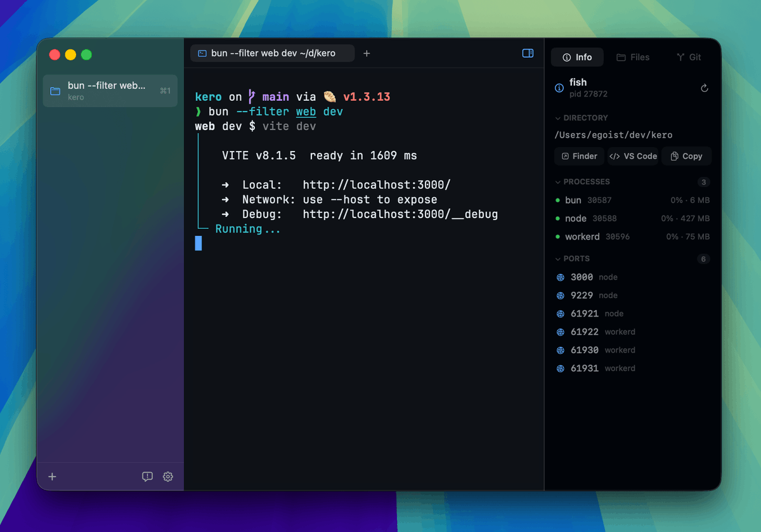Collapse the PORTS section

(572, 259)
